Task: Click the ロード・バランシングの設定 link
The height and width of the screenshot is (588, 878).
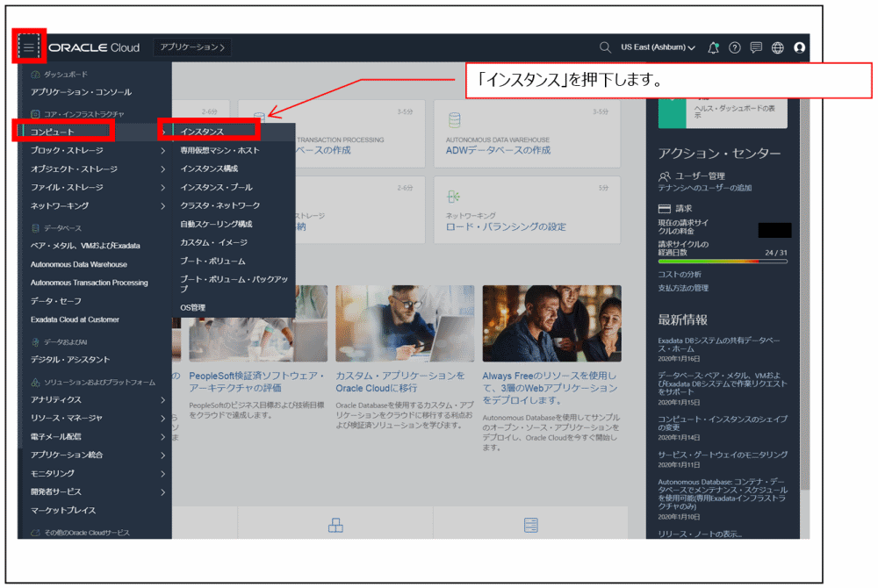Action: pos(507,226)
